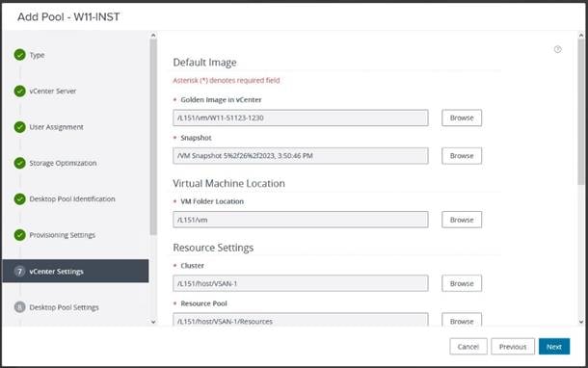Viewport: 588px width, 368px height.
Task: Open the help question mark icon
Action: tap(557, 49)
